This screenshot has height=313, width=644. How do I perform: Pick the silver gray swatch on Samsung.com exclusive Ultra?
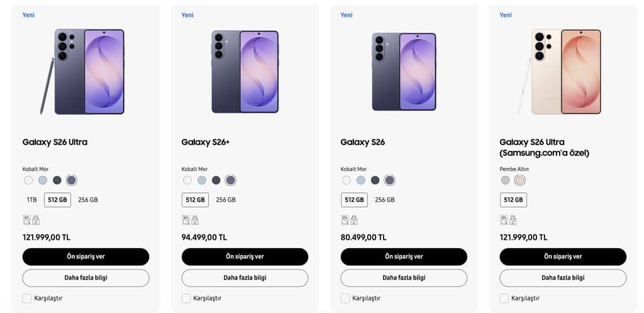click(x=505, y=180)
